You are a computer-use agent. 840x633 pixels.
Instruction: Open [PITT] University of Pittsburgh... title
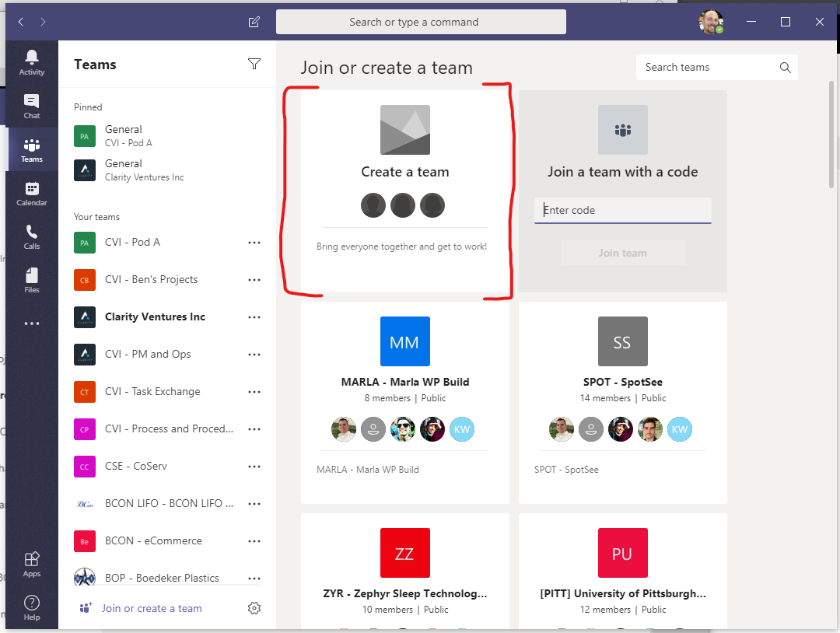coord(622,593)
